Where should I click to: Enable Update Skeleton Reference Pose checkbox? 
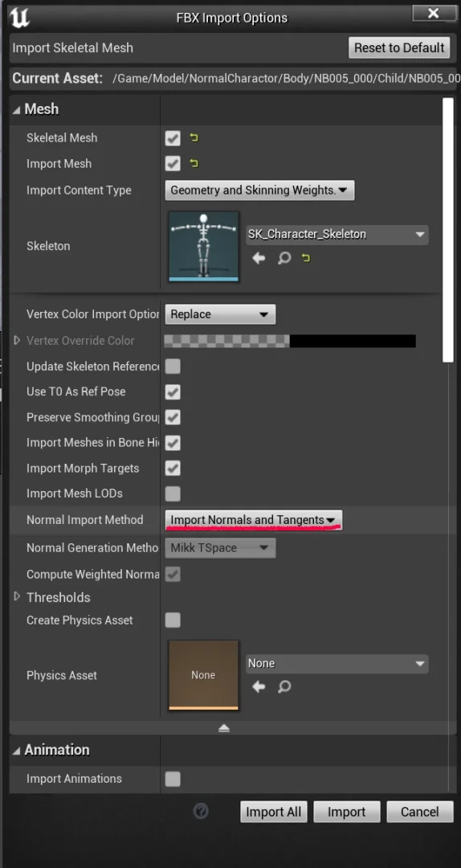[x=173, y=366]
